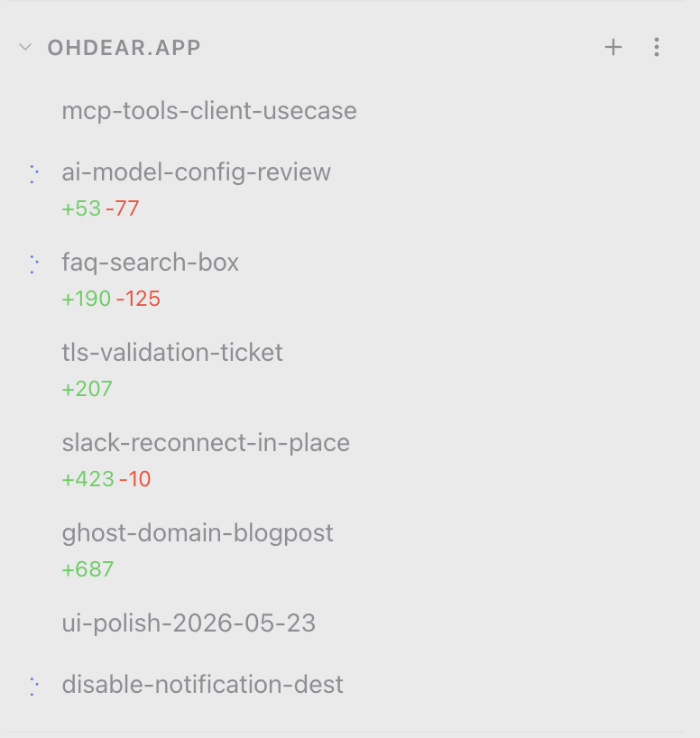Image resolution: width=700 pixels, height=738 pixels.
Task: Collapse the OHDEAR.APP section chevron
Action: [x=25, y=47]
